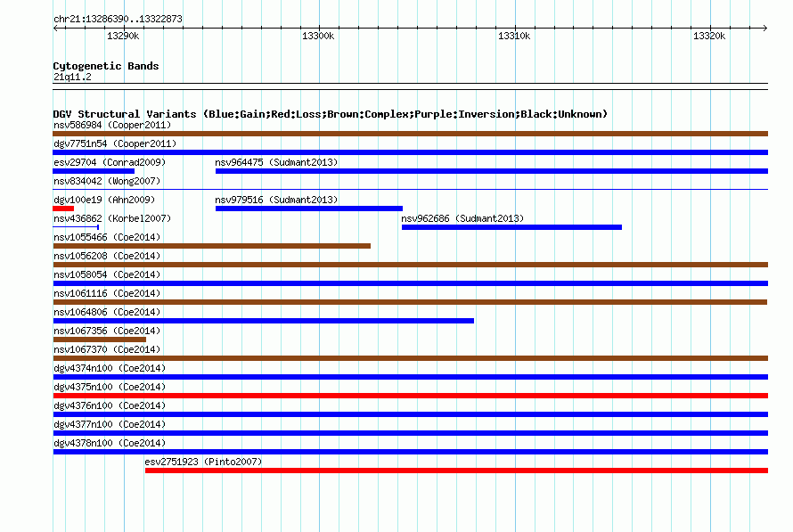Select the brown nsv586984 variant bar
The height and width of the screenshot is (532, 793).
tap(410, 134)
